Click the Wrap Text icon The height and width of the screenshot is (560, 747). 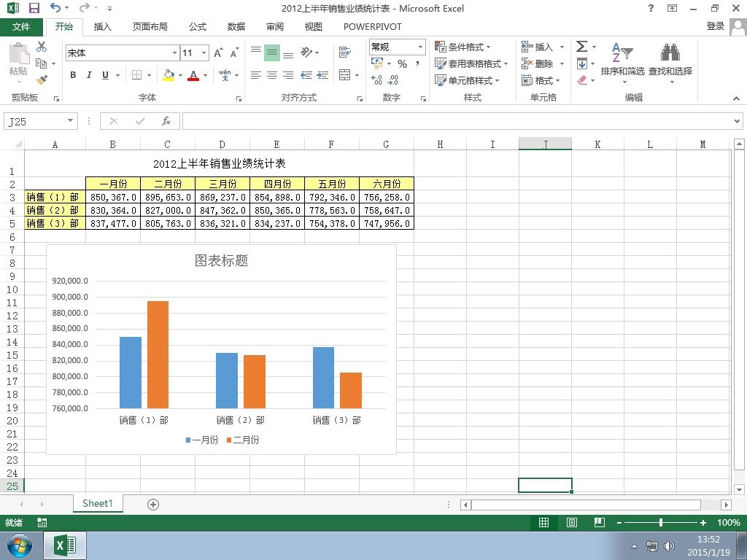click(345, 52)
